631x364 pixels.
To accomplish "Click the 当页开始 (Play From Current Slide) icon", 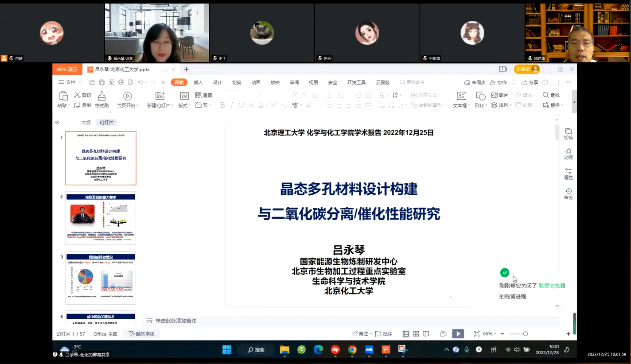I will pyautogui.click(x=127, y=99).
